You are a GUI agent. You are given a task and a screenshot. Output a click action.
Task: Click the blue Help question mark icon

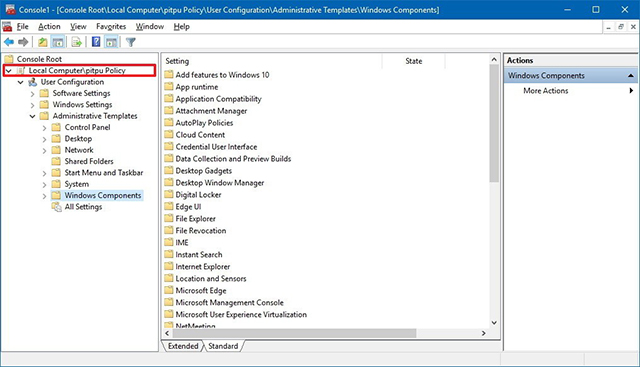(x=96, y=42)
